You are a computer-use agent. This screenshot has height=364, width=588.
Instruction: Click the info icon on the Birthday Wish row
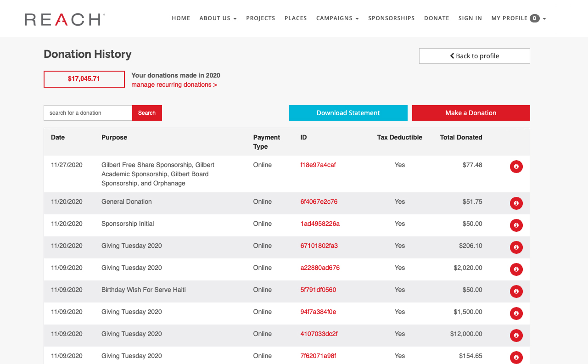(x=516, y=291)
